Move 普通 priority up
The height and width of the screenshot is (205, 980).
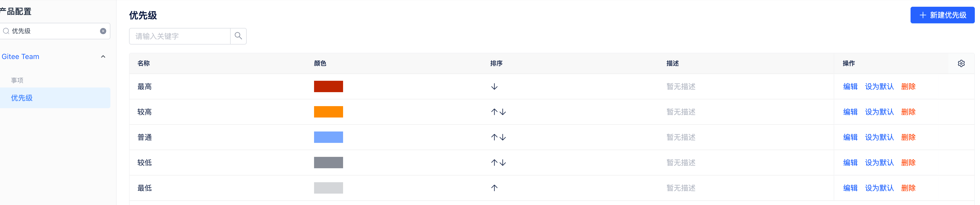pos(494,137)
